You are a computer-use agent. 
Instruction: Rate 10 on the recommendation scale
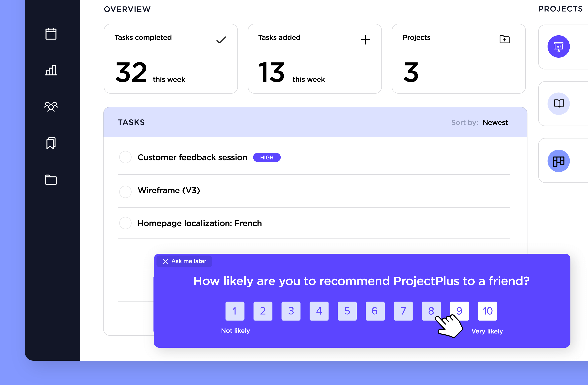pyautogui.click(x=487, y=311)
